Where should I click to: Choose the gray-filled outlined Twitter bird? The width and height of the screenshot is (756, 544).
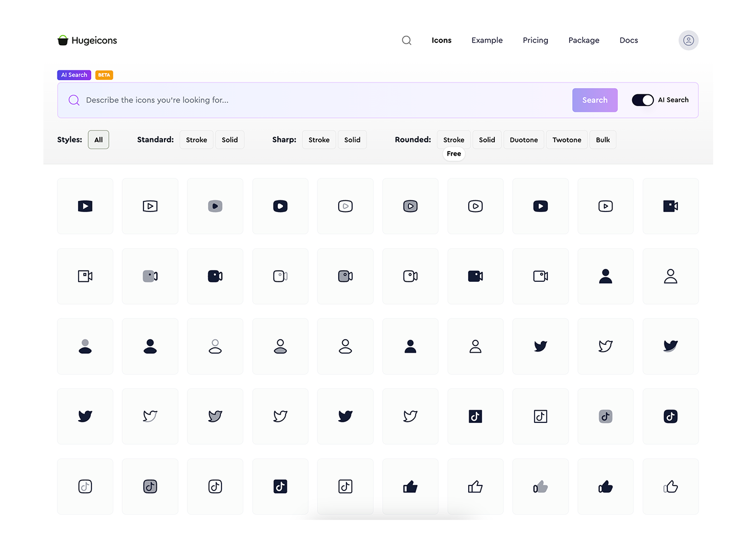tap(215, 416)
